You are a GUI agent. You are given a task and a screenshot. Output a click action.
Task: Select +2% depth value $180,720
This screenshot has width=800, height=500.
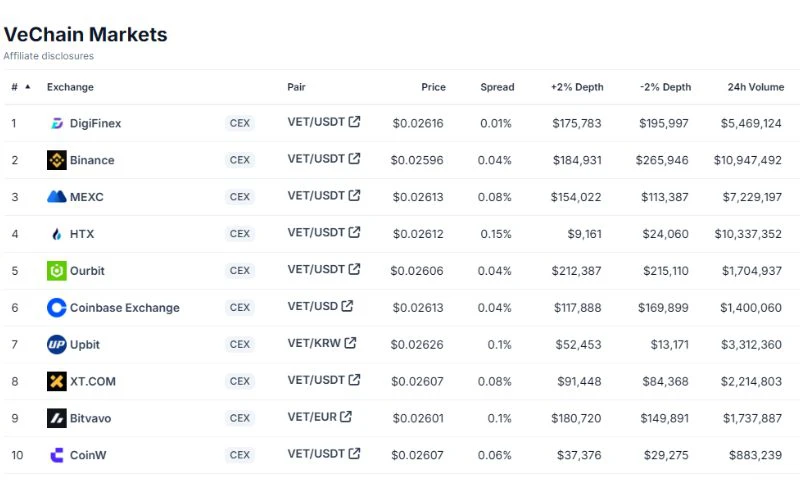pyautogui.click(x=576, y=418)
